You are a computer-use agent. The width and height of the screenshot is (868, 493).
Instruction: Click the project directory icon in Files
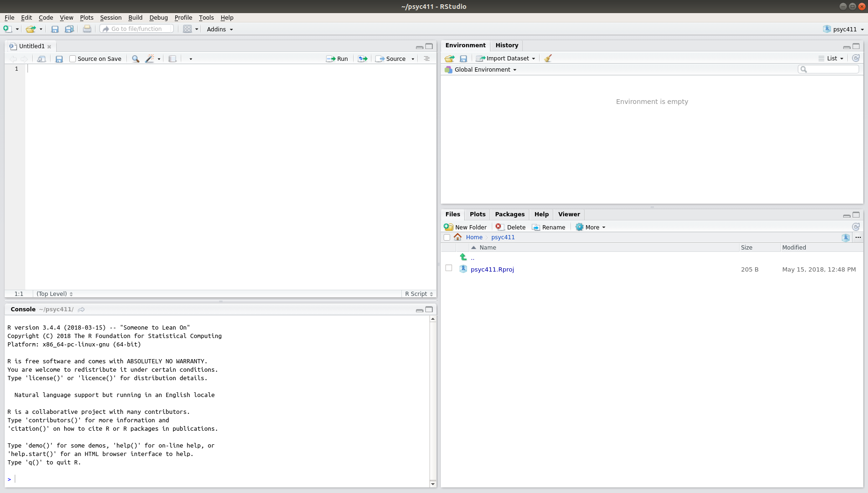point(846,237)
